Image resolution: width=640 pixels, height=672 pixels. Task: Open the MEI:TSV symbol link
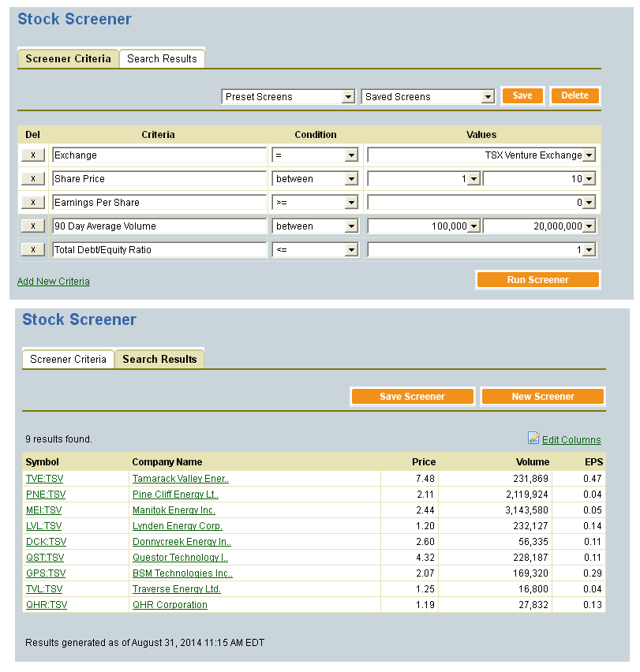click(x=43, y=510)
